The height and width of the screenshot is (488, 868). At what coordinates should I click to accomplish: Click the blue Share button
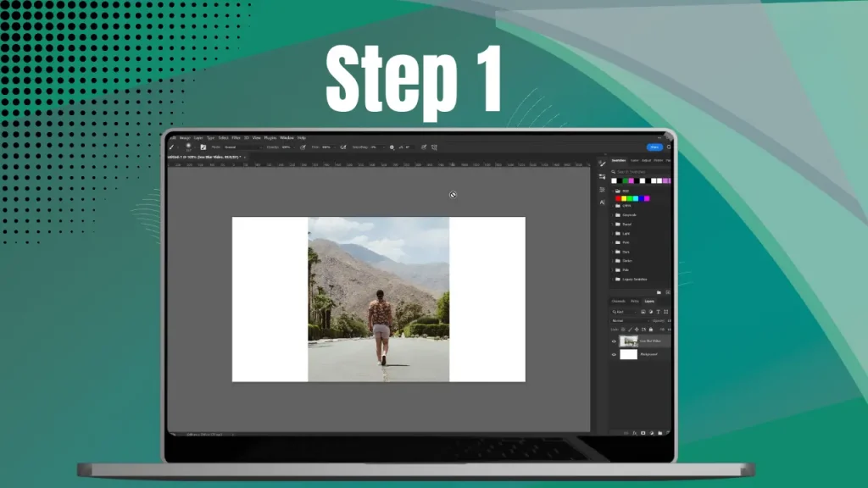point(654,147)
